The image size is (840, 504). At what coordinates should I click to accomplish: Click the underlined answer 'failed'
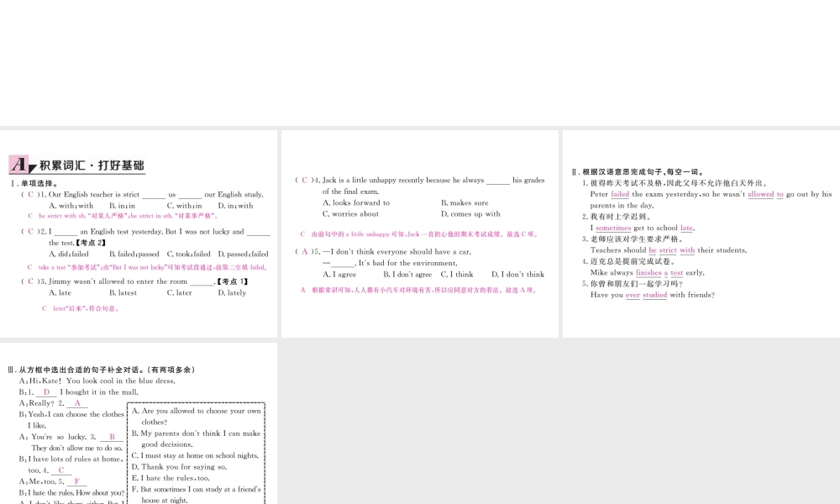pyautogui.click(x=620, y=194)
